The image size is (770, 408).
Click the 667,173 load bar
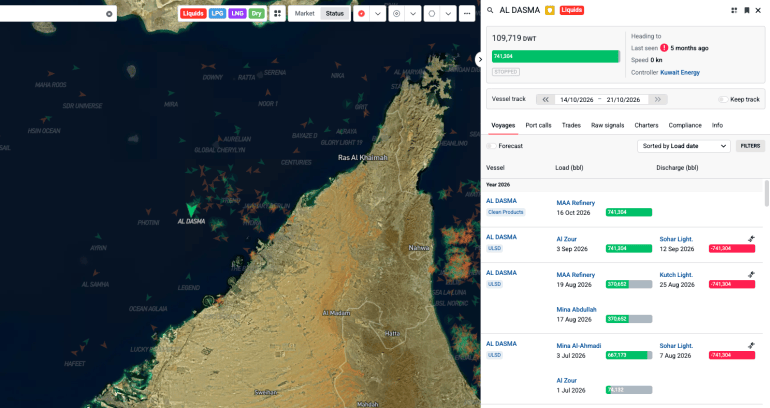pyautogui.click(x=629, y=355)
